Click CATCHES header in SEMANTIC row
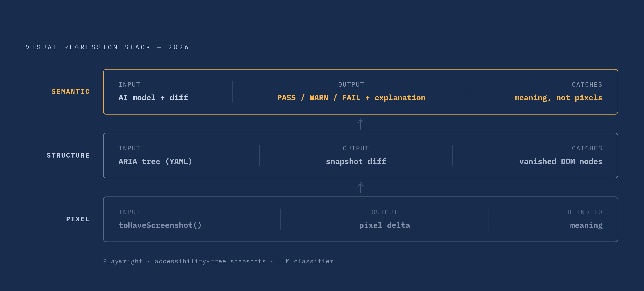644x291 pixels. pos(587,85)
